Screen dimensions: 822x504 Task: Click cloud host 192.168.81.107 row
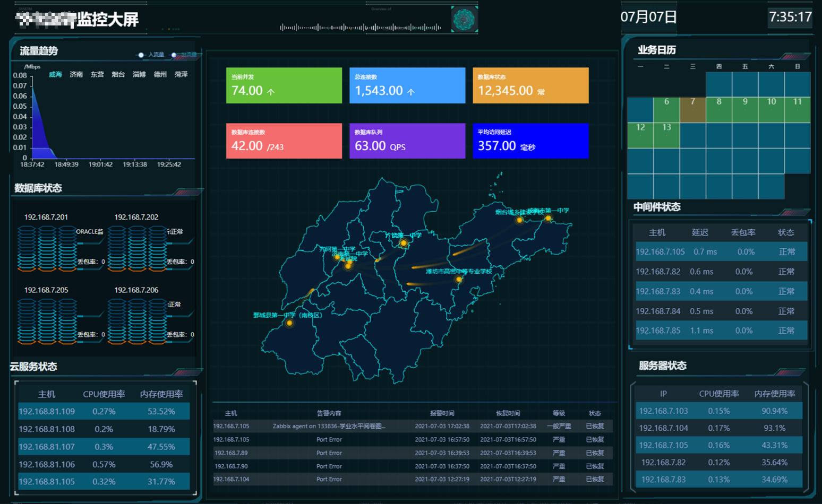[104, 447]
